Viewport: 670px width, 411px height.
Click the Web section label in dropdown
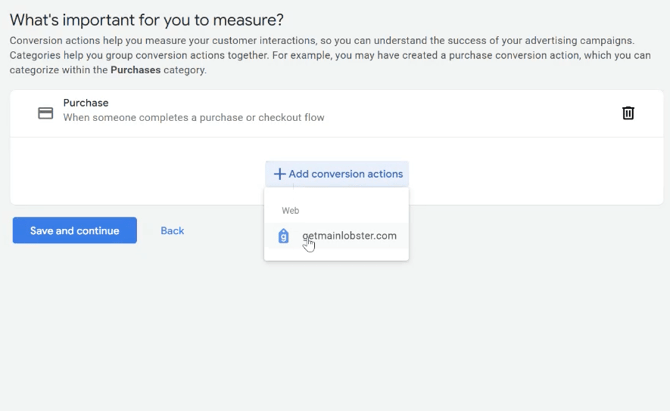pos(290,211)
